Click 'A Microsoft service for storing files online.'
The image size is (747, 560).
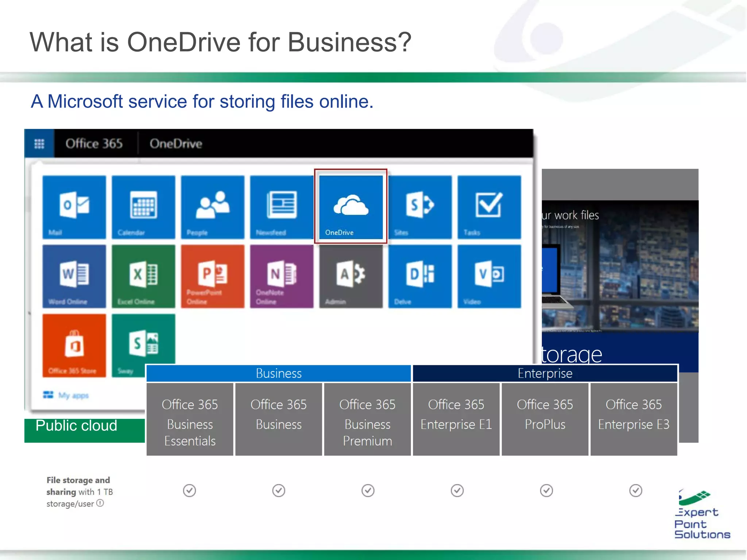click(x=202, y=101)
